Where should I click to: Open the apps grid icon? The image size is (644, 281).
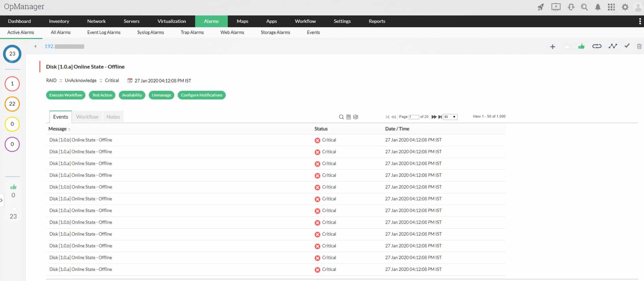coord(611,7)
